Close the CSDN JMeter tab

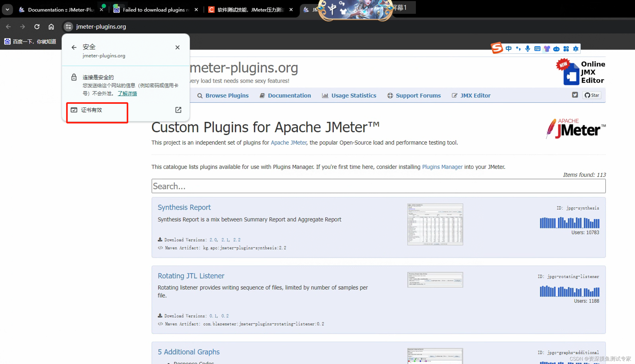(291, 10)
